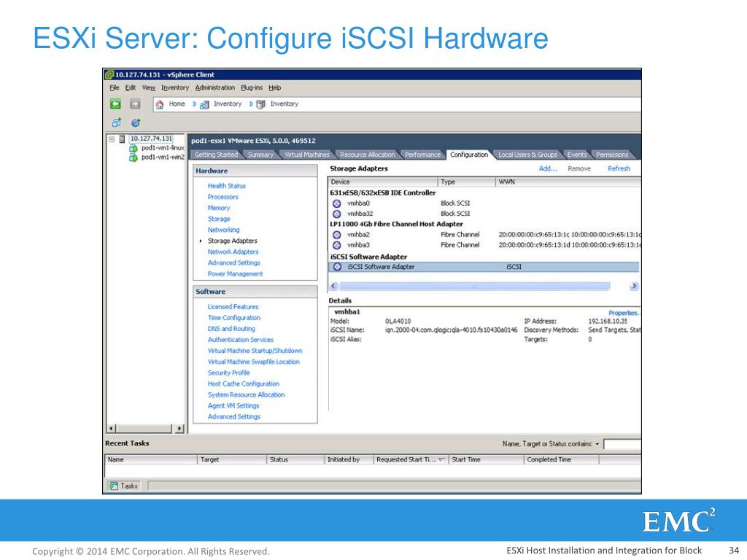Click the Tasks icon in status bar
747x560 pixels.
click(113, 486)
